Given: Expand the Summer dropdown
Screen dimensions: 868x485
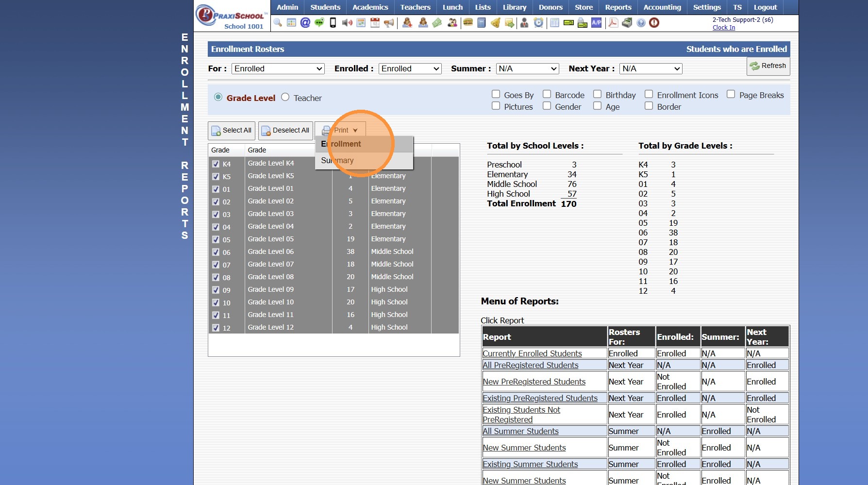Looking at the screenshot, I should [527, 69].
